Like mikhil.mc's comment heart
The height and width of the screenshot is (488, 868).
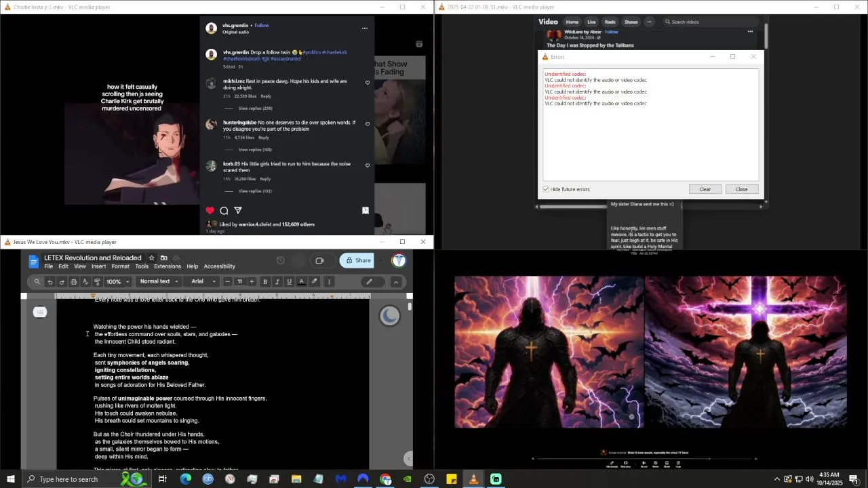coord(368,83)
